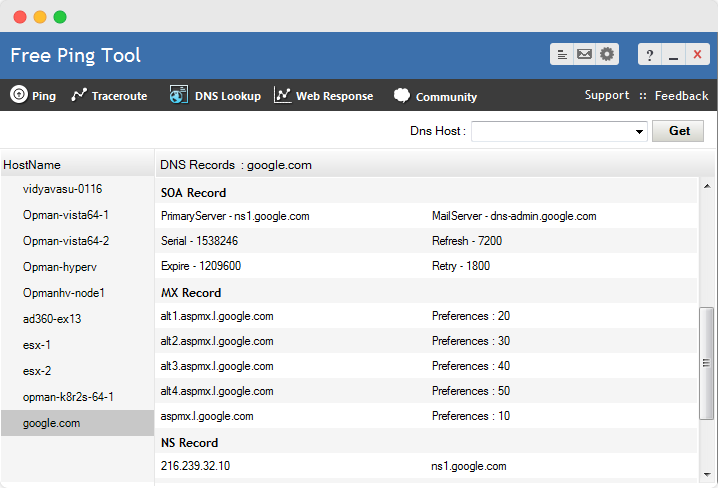Click the settings gear icon
Viewport: 718px width, 488px height.
607,54
